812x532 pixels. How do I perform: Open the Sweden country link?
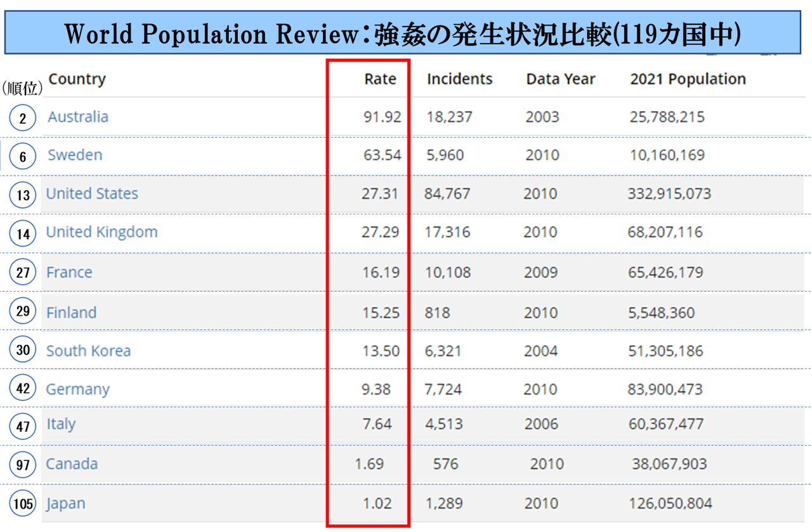point(75,155)
